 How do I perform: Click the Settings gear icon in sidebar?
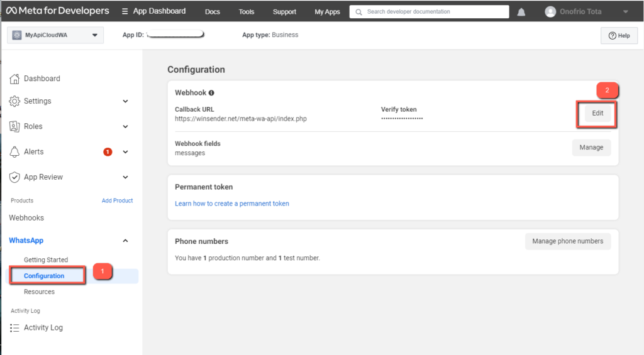click(x=14, y=101)
